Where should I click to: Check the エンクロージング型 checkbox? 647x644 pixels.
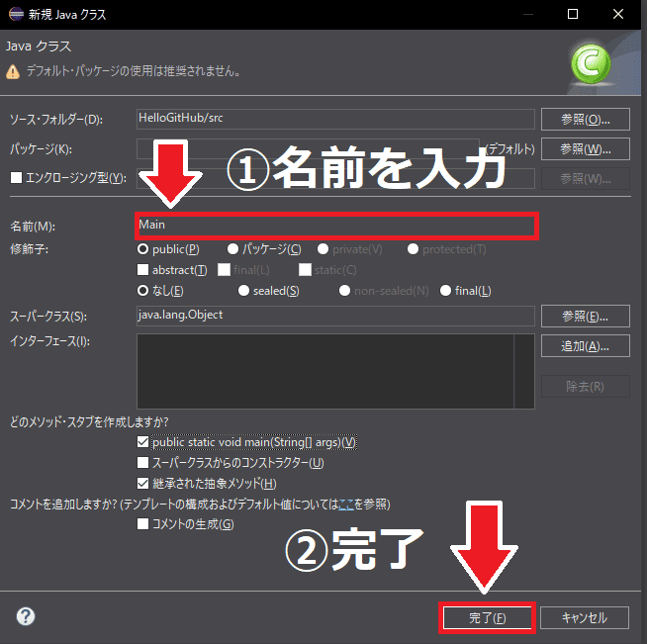point(14,178)
